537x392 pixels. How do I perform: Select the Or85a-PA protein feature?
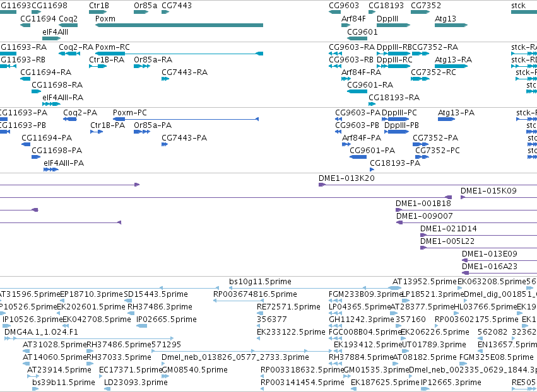(x=142, y=132)
